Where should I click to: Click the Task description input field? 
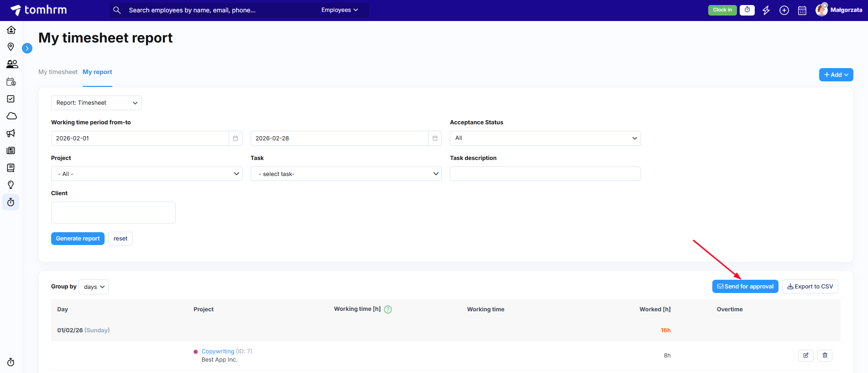[x=545, y=174]
